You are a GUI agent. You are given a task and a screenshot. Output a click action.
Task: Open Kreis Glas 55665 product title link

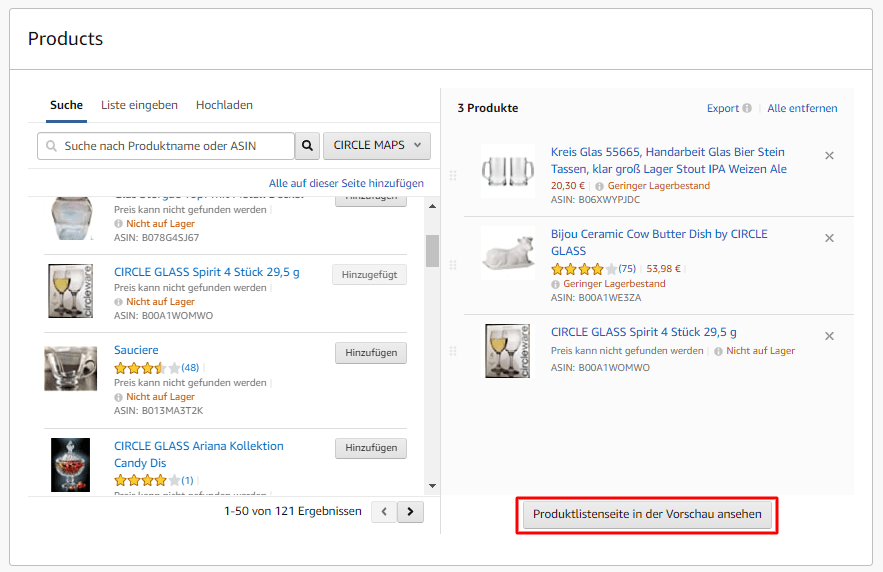coord(668,160)
